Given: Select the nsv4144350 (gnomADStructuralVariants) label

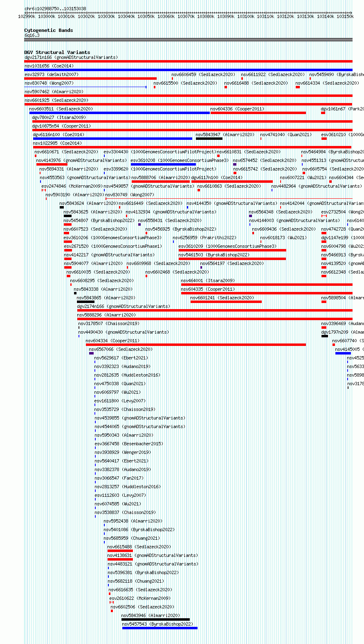Looking at the screenshot, I should [x=232, y=203].
